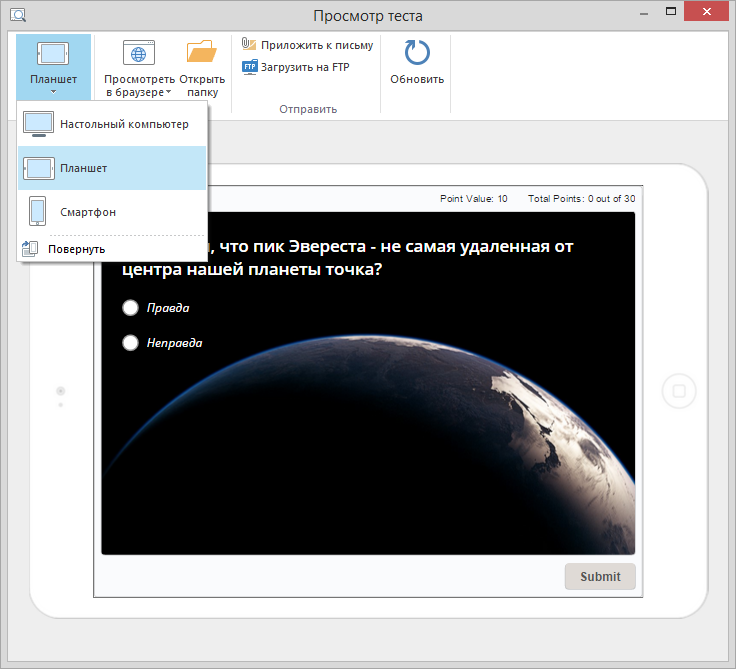Click Point Value: 10 text
736x669 pixels.
click(474, 199)
